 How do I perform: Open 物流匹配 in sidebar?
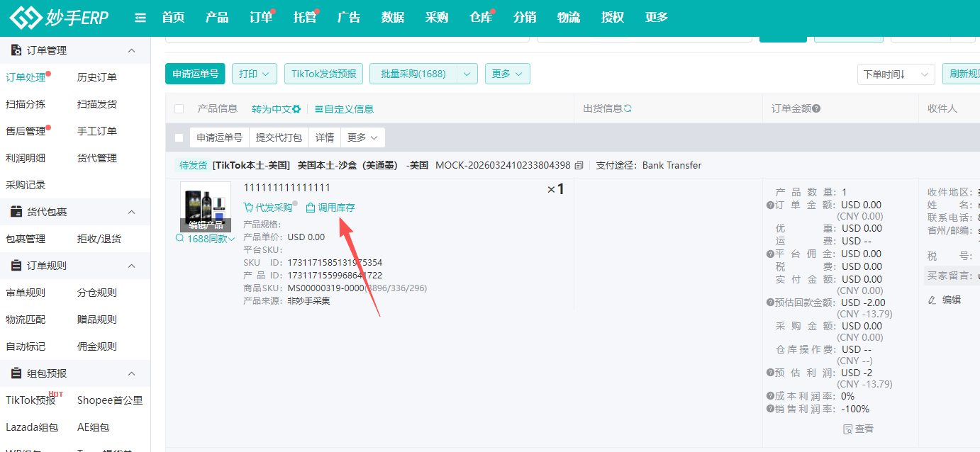(x=26, y=320)
